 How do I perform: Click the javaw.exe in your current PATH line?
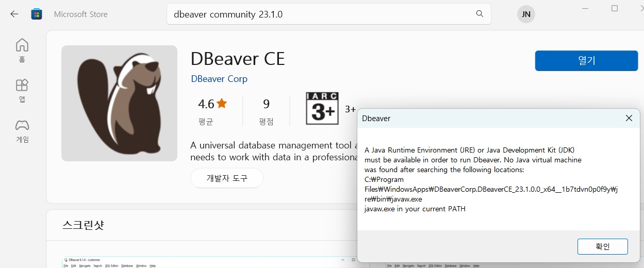coord(415,209)
